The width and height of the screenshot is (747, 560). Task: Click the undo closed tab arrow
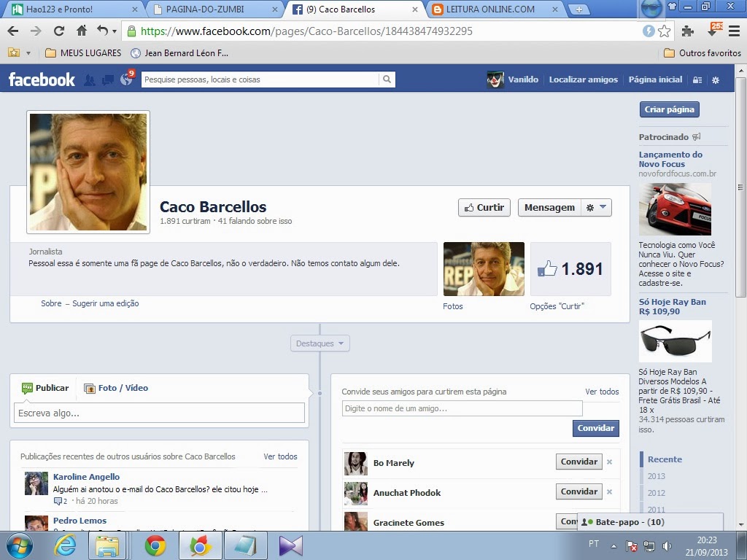[102, 31]
